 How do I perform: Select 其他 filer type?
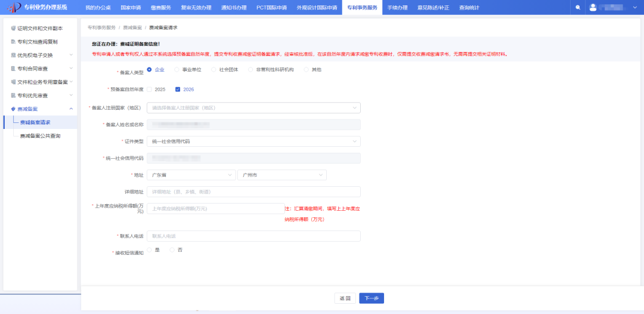click(x=306, y=69)
